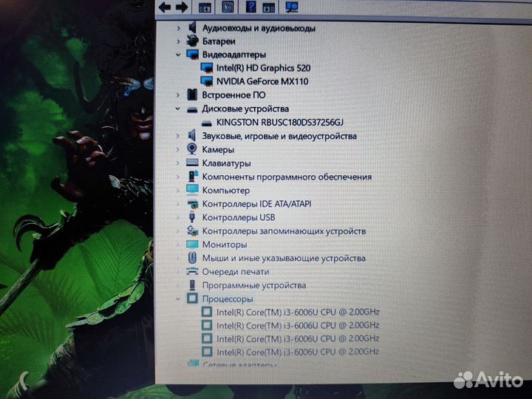Viewport: 532px width, 399px height.
Task: Click the monitor icon beside Компьютер
Action: click(192, 190)
